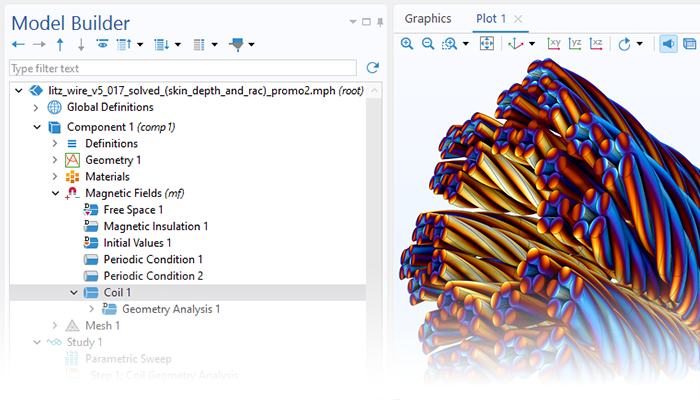
Task: Switch to the Graphics tab
Action: pos(428,19)
